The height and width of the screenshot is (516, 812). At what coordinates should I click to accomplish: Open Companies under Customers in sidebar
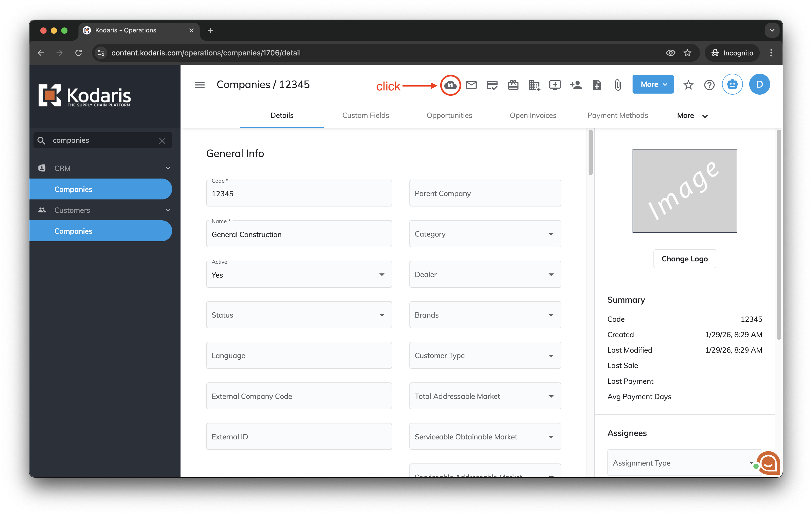pyautogui.click(x=100, y=231)
